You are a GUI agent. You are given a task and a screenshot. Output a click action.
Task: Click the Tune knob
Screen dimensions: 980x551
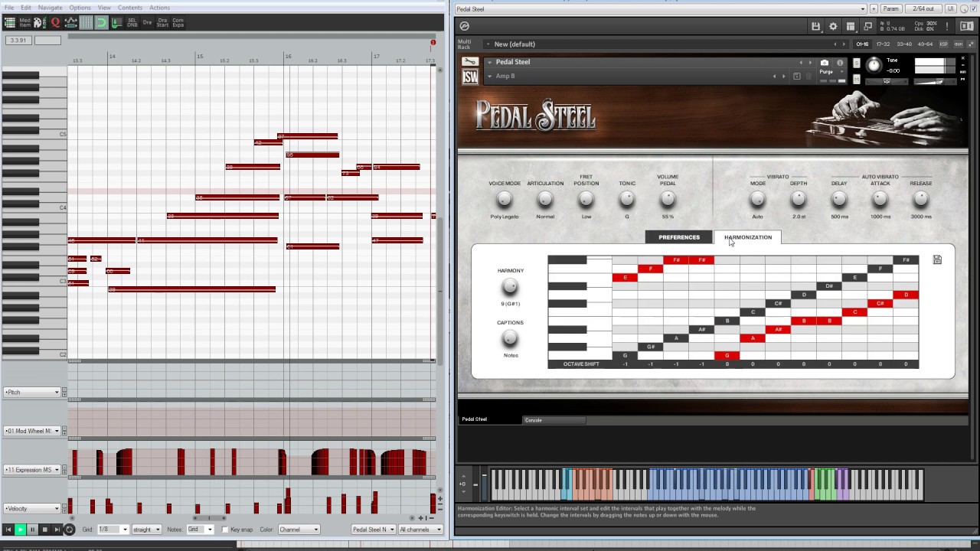point(874,66)
